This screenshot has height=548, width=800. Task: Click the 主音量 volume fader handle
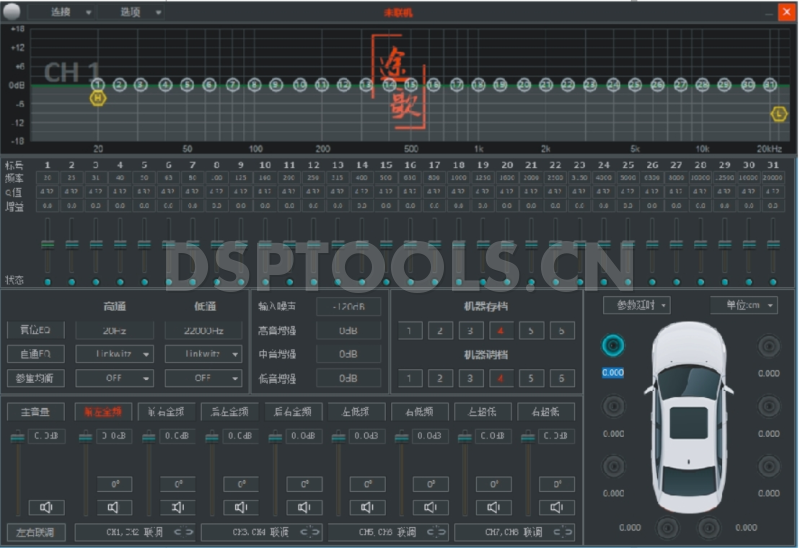(x=17, y=437)
